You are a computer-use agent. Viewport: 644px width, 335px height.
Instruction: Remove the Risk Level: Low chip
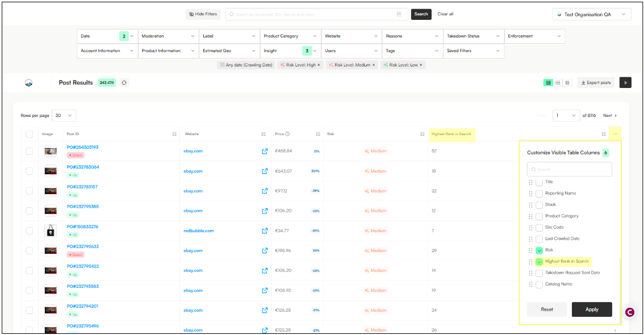point(421,65)
